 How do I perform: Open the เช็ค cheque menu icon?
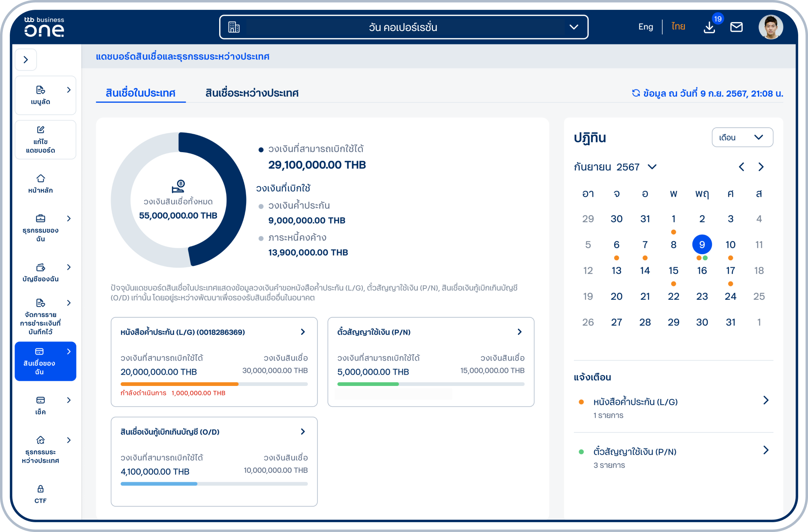click(40, 400)
